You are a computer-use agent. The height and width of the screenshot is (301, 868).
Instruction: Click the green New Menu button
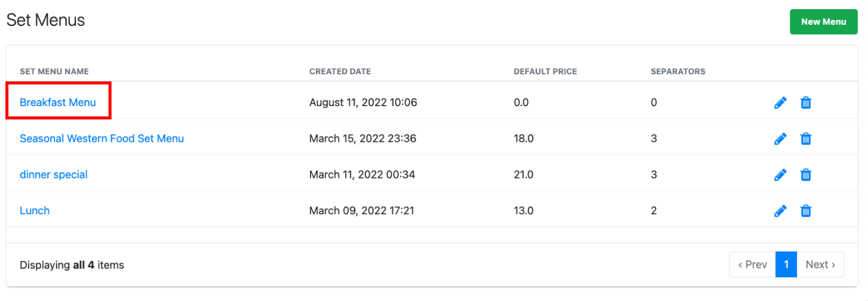(823, 22)
